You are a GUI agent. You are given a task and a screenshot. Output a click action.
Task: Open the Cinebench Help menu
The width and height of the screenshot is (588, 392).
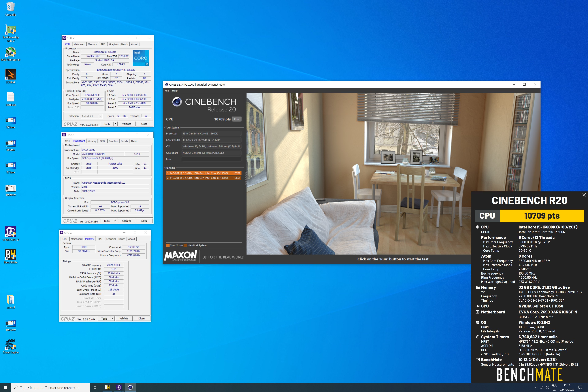175,91
